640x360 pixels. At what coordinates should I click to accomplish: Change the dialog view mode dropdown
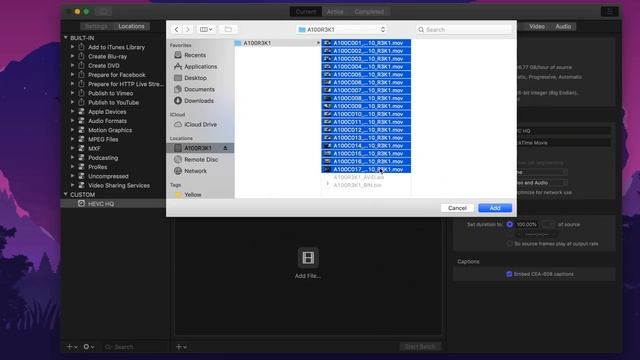coord(206,29)
